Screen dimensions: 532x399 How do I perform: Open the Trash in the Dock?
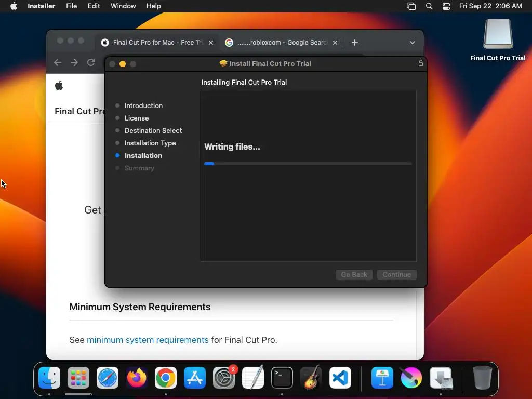click(x=483, y=378)
